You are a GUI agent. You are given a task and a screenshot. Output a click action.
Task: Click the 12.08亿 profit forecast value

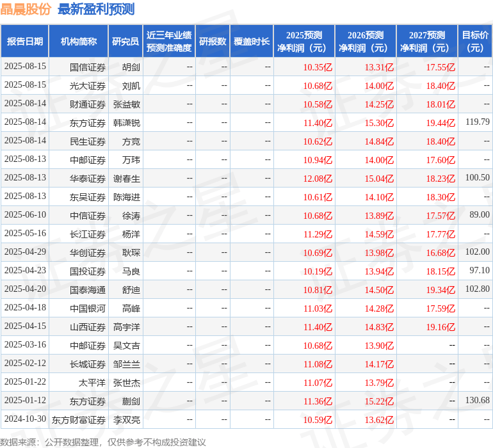(x=318, y=179)
